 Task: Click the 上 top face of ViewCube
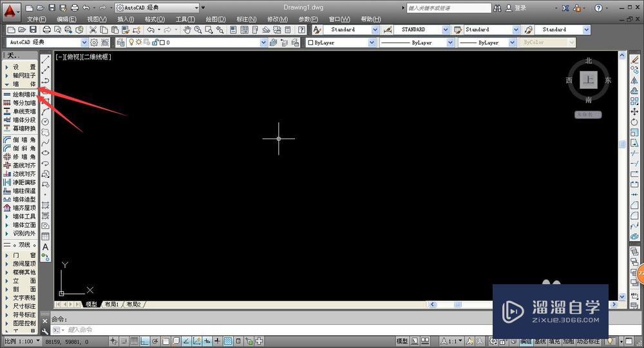[589, 80]
